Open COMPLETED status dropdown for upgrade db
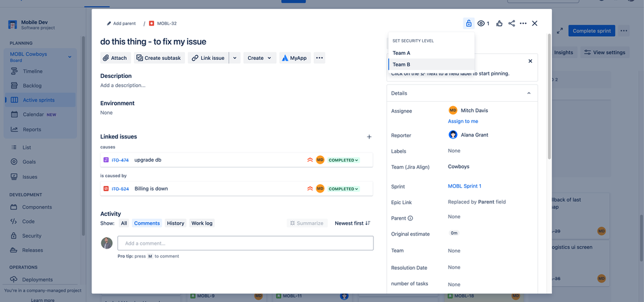This screenshot has height=302, width=644. pyautogui.click(x=344, y=160)
